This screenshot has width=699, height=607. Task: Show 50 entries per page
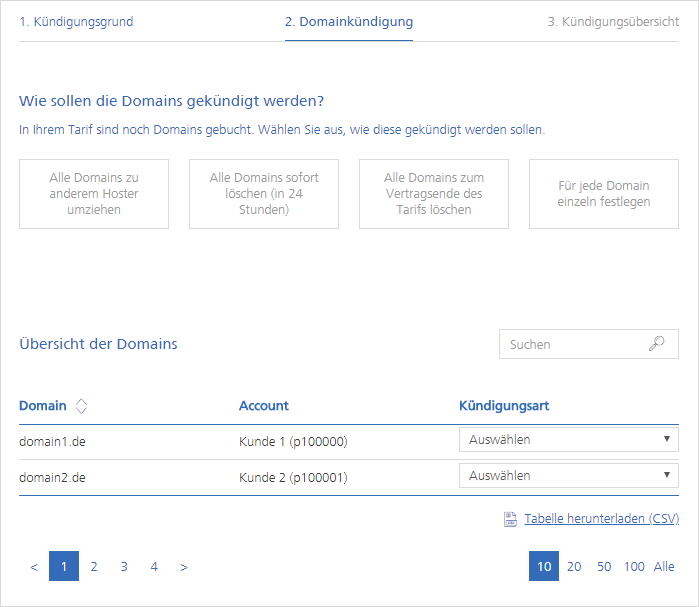pos(604,566)
